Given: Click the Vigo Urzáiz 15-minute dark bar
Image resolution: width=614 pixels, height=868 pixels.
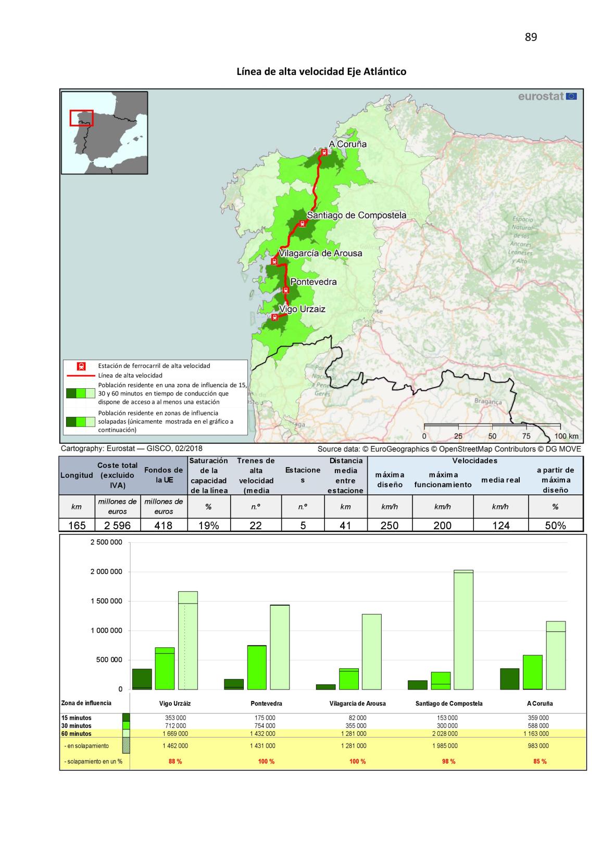Looking at the screenshot, I should [x=142, y=679].
